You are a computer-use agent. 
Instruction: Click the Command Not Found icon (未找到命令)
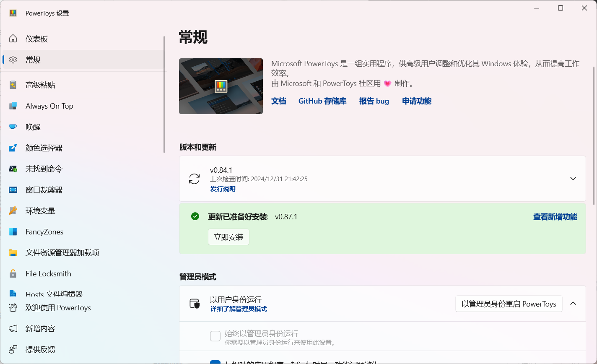pyautogui.click(x=13, y=169)
